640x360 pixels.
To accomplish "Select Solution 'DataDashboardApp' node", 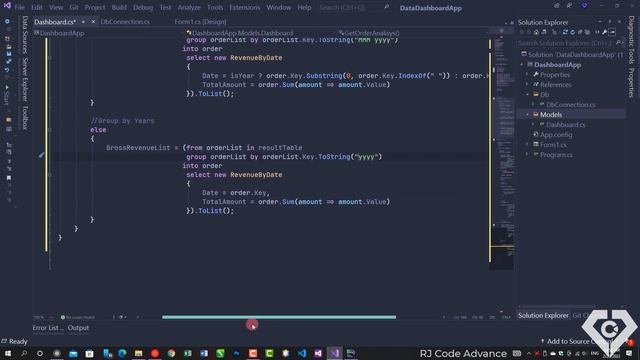I will coord(572,54).
